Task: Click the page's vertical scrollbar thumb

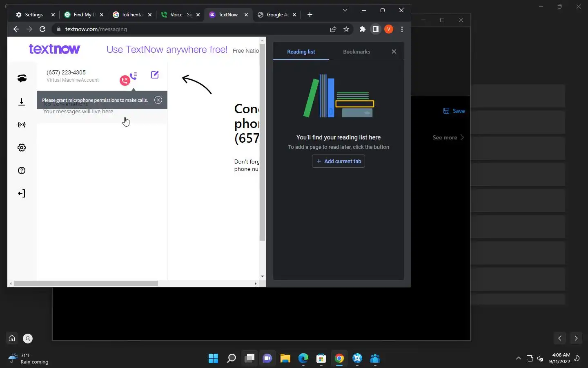Action: pyautogui.click(x=262, y=142)
